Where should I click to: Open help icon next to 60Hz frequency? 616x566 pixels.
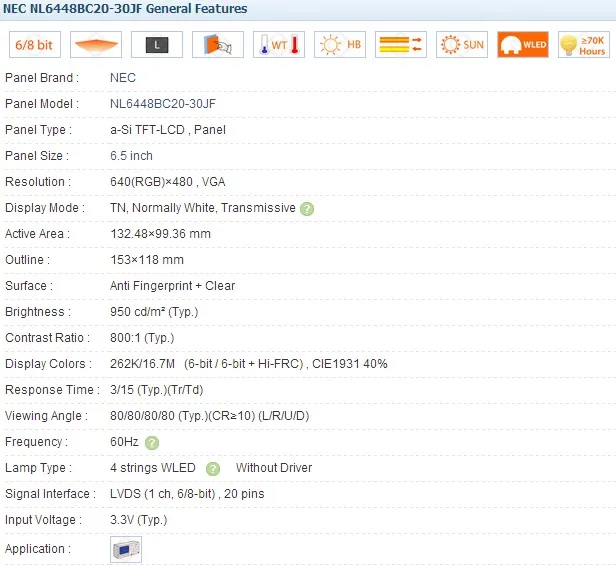[x=152, y=443]
